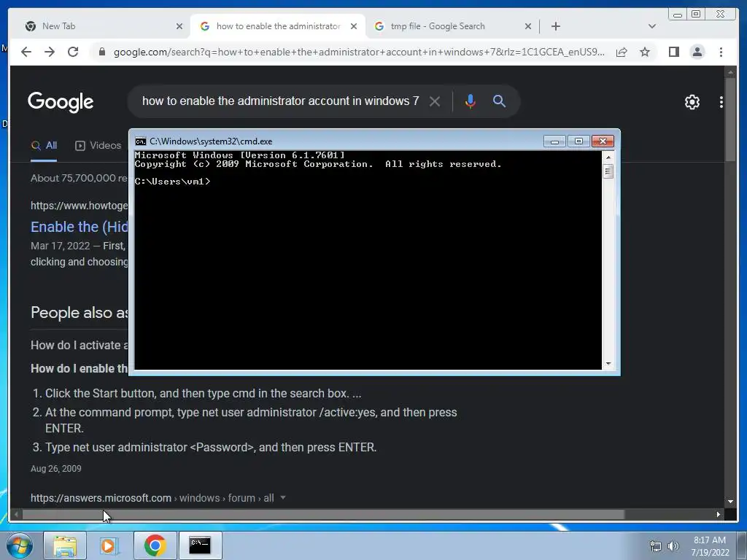Click the About 75,700,000 results text
This screenshot has height=560, width=747.
pos(80,178)
